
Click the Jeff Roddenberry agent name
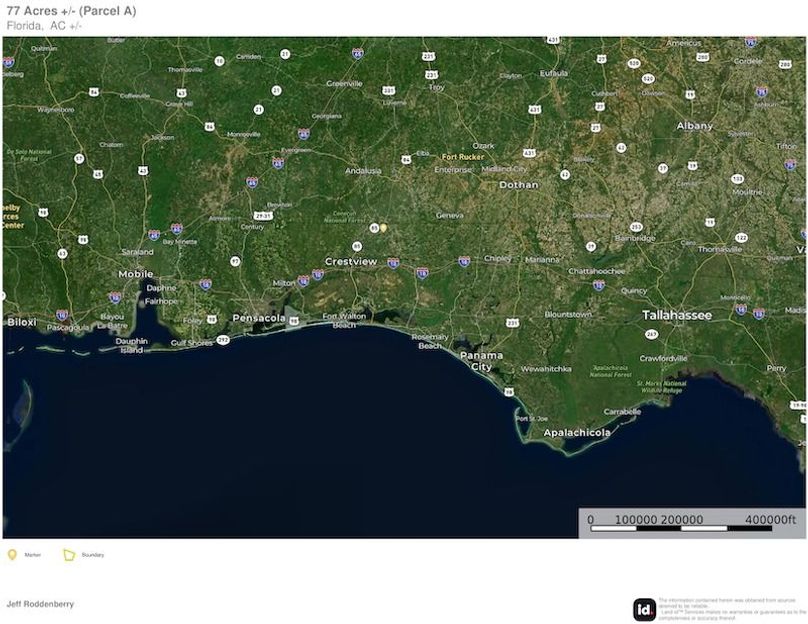click(x=40, y=603)
